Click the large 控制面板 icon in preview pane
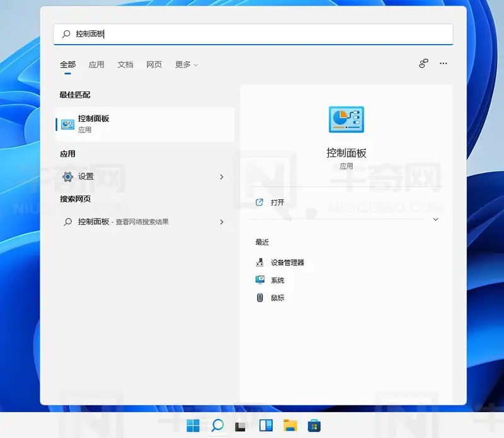Viewport: 504px width, 438px height. [x=346, y=119]
